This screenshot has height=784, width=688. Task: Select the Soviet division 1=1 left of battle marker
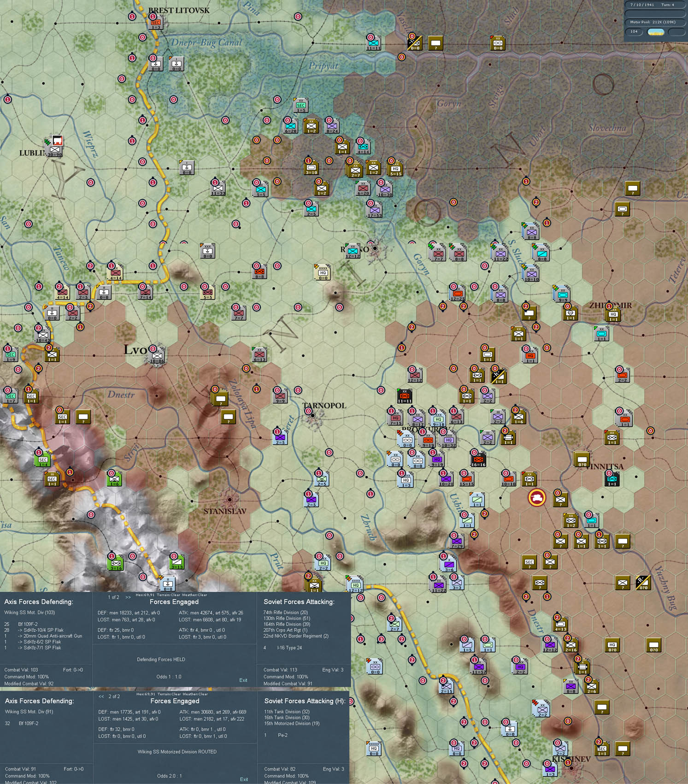click(529, 480)
